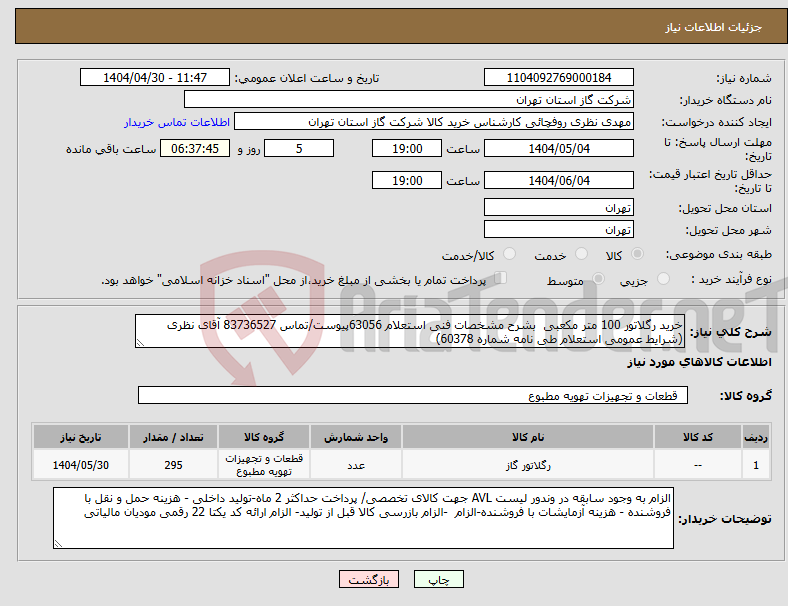This screenshot has height=606, width=788.
Task: Click the description box resize handle
Action: 140,343
